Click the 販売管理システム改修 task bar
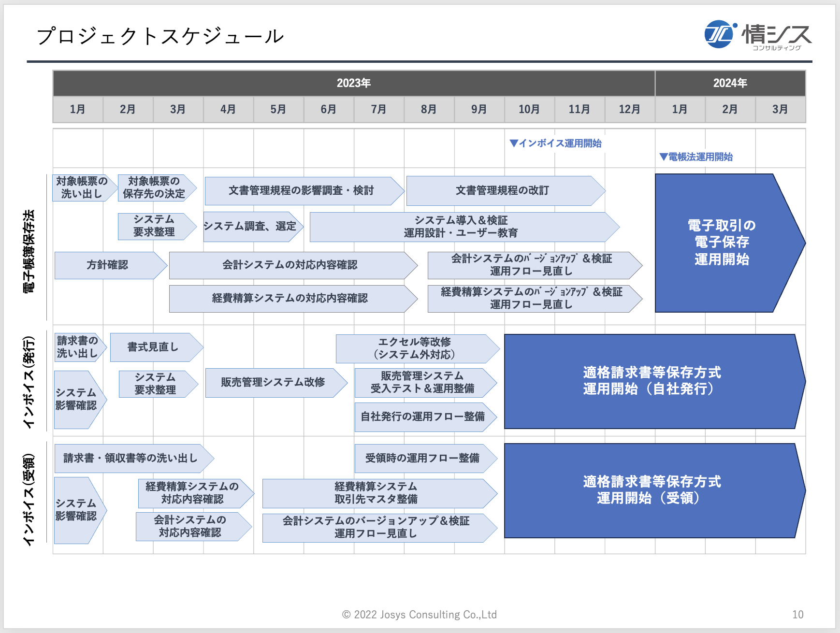The width and height of the screenshot is (840, 633). coord(273,382)
